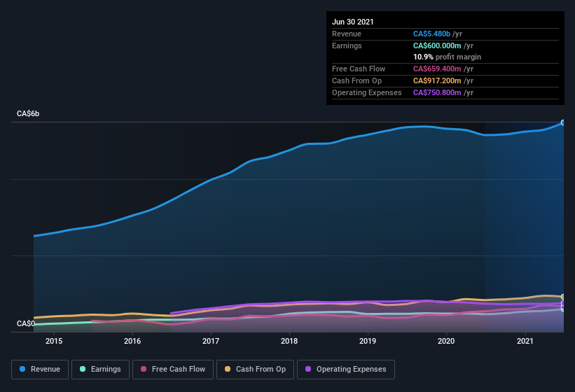Click the CA$0 y-axis label
Screen dimensions: 575x392
(26, 323)
